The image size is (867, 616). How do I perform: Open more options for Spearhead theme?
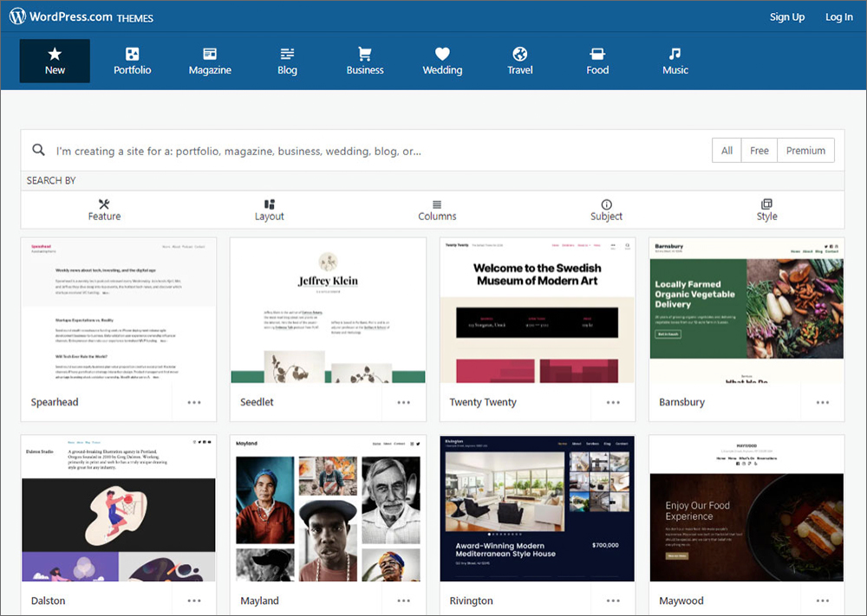(x=194, y=402)
